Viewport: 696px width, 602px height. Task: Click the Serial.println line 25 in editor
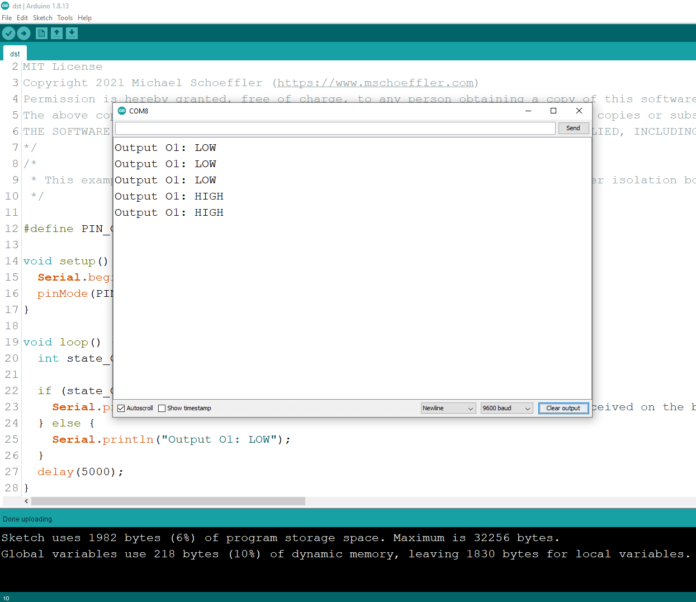coord(171,440)
